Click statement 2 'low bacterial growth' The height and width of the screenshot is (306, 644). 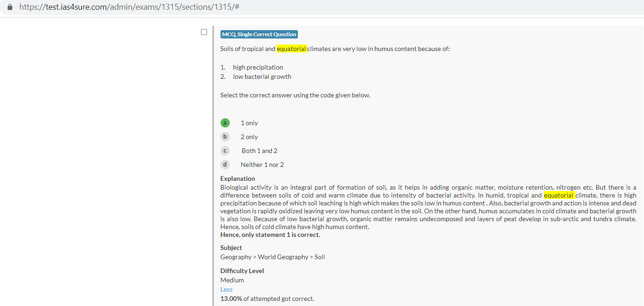262,76
